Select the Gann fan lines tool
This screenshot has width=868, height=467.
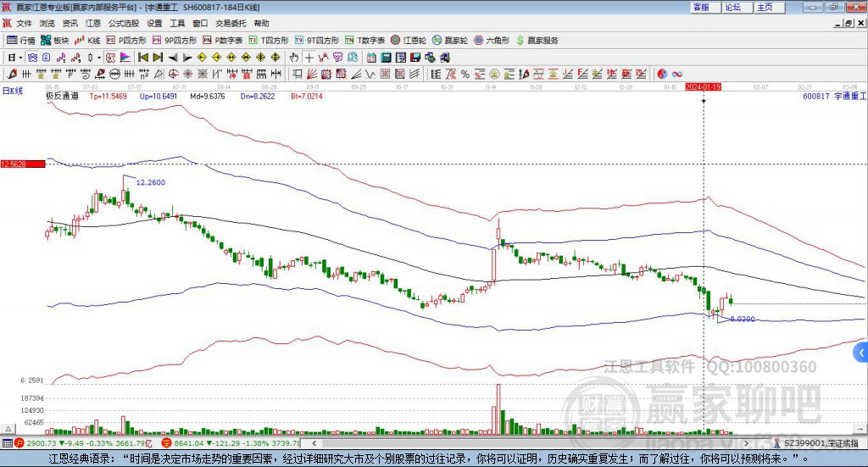tap(312, 74)
